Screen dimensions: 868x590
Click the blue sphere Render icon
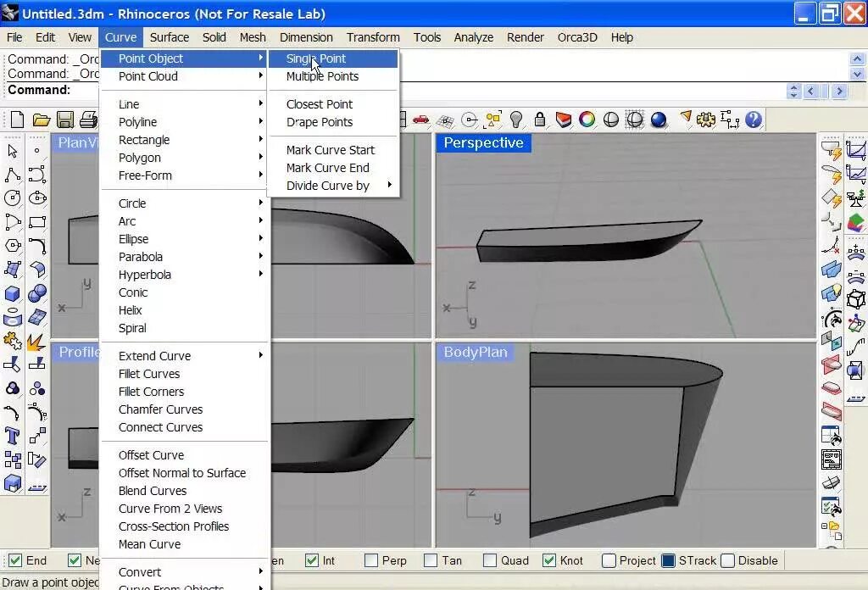click(658, 120)
